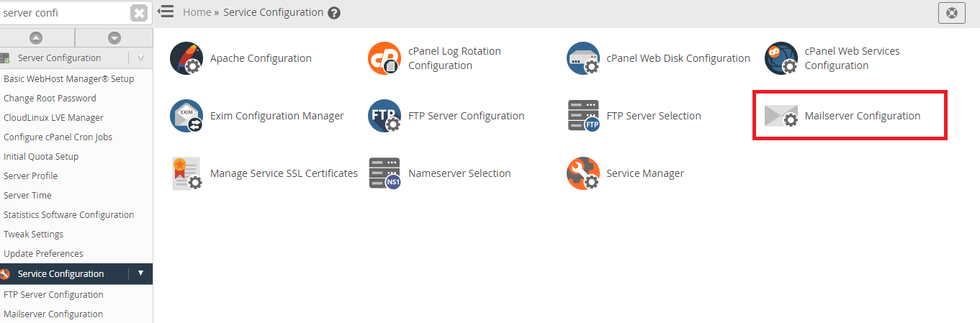980x323 pixels.
Task: Click the FTP Server Selection text label
Action: click(654, 116)
